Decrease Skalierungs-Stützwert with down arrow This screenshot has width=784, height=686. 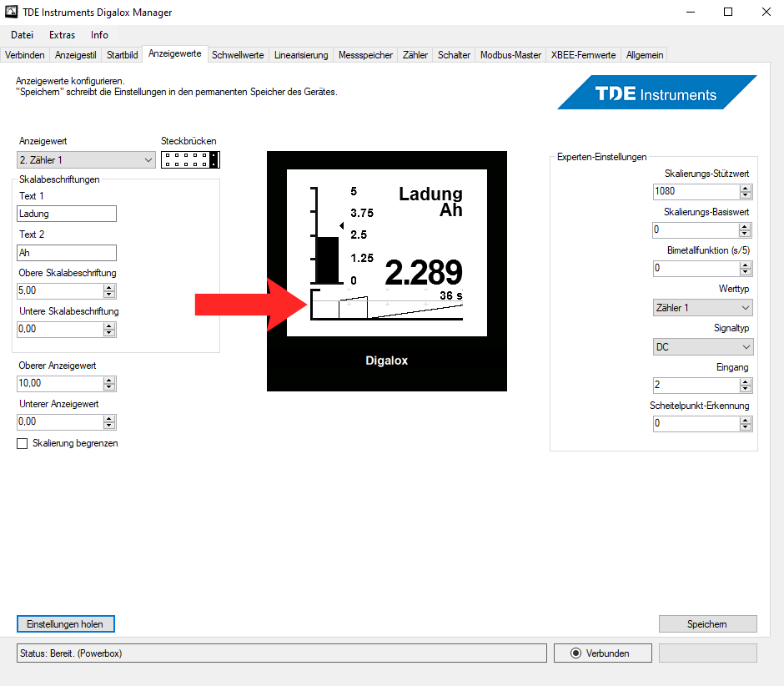point(746,195)
